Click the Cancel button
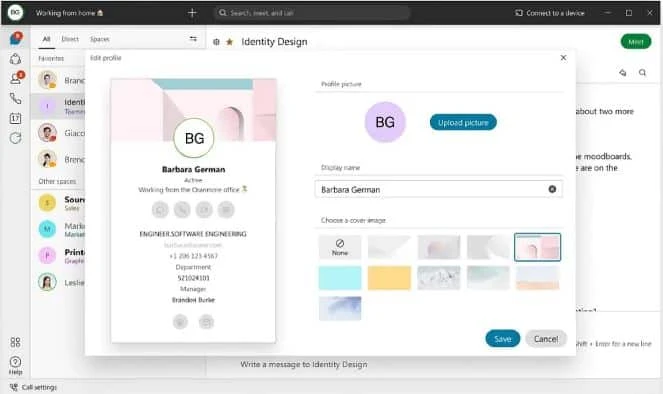This screenshot has height=394, width=663. click(x=546, y=339)
